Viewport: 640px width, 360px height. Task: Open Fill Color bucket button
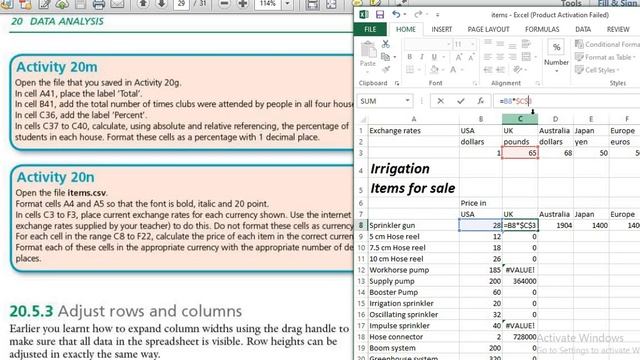point(434,70)
